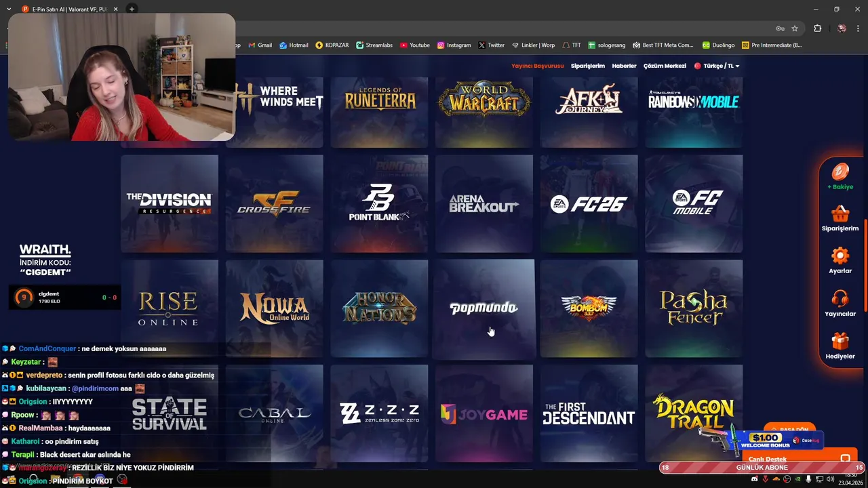Close the E-Pin Satın Al tab
This screenshot has height=488, width=868.
coord(115,9)
